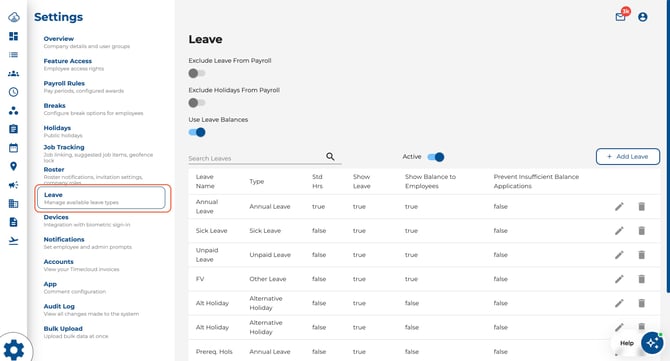The height and width of the screenshot is (361, 670).
Task: Enable Exclude Leave From Payroll toggle
Action: point(197,73)
